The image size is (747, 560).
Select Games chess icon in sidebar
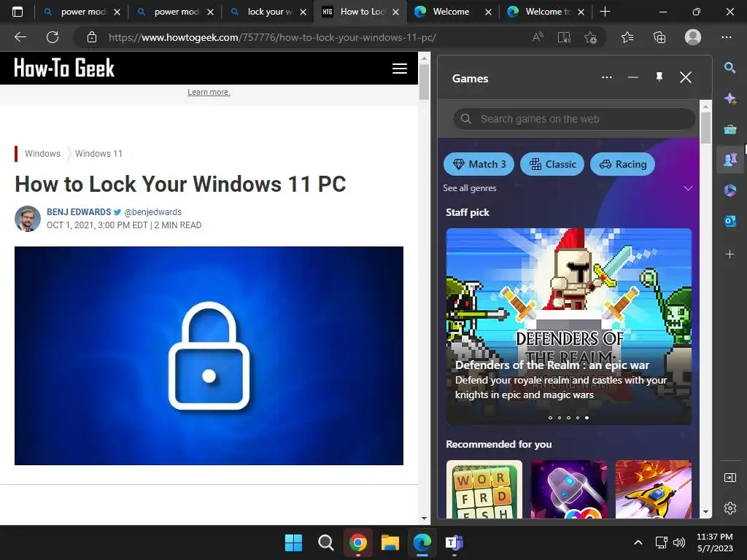729,160
